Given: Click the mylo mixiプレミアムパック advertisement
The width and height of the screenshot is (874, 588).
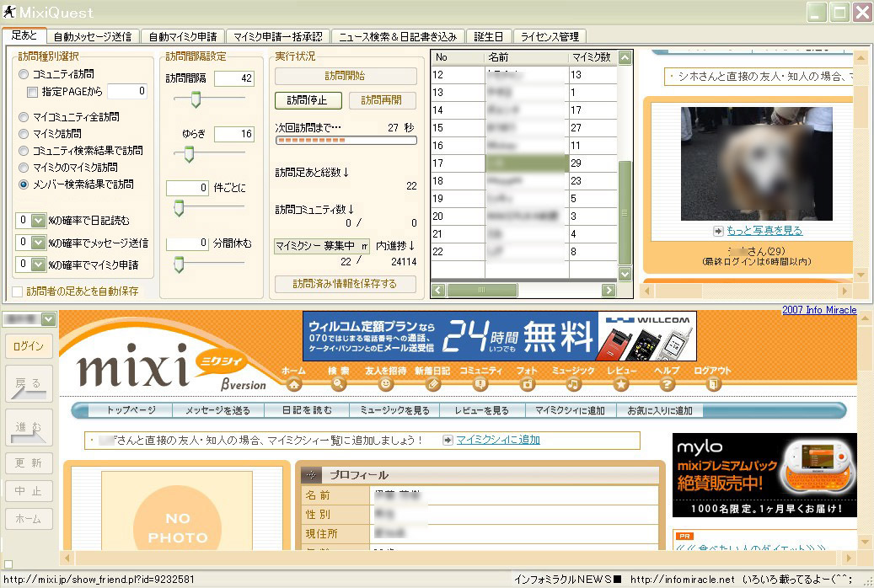Looking at the screenshot, I should click(x=764, y=475).
